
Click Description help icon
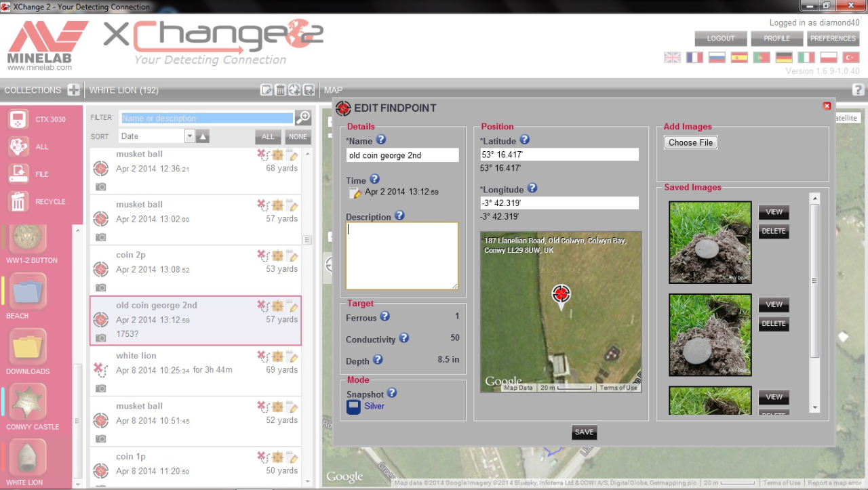[x=399, y=216]
